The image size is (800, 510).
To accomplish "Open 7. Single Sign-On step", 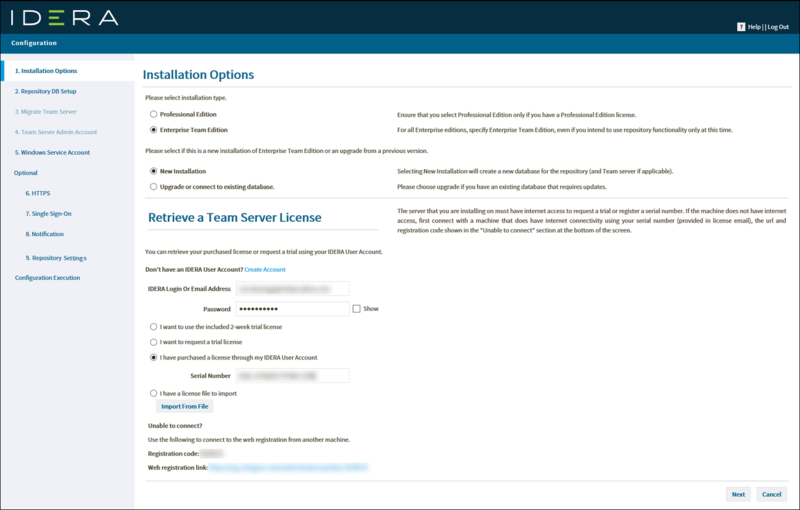I will (x=48, y=214).
